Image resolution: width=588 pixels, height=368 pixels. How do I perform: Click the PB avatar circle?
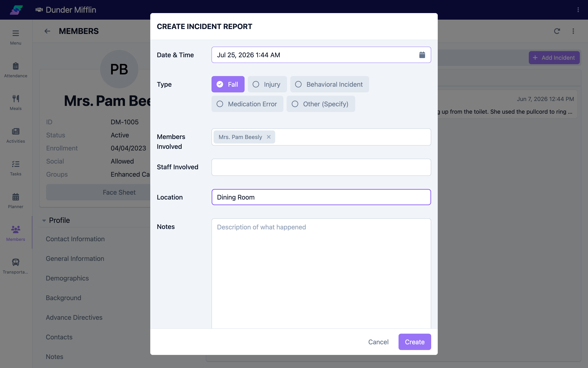pyautogui.click(x=119, y=69)
